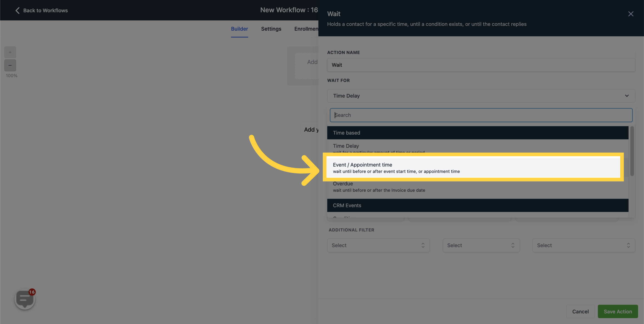
Task: Expand the Wait For Time Delay dropdown
Action: pos(481,96)
